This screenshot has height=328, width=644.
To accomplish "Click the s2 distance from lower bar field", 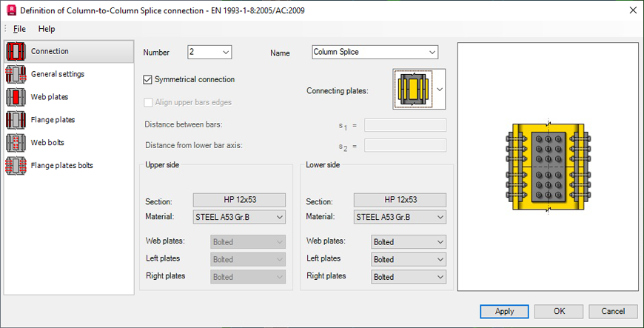I will pyautogui.click(x=405, y=146).
